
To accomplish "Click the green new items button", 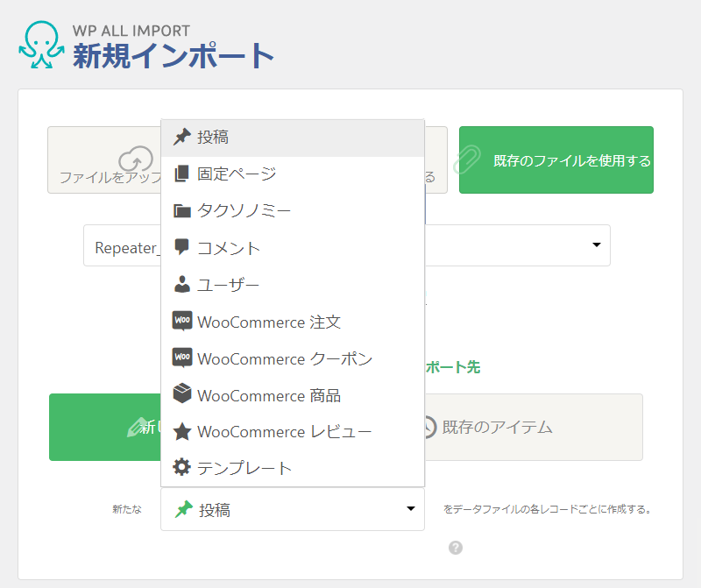I will [105, 427].
